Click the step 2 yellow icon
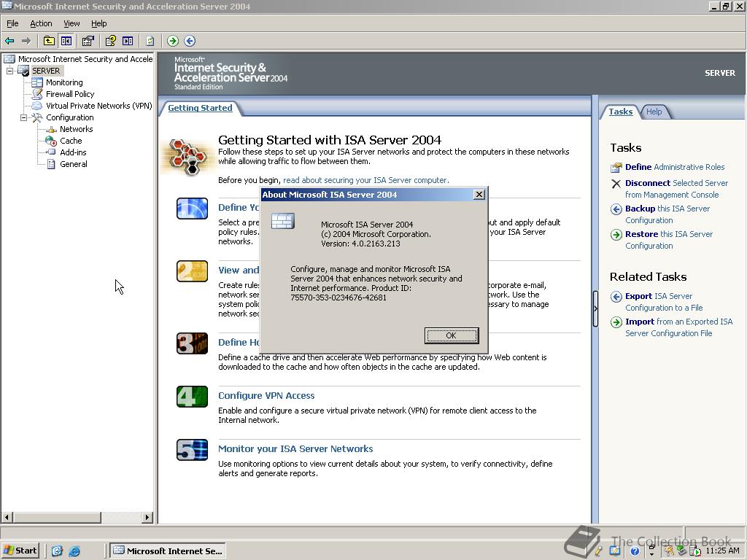 click(x=192, y=271)
